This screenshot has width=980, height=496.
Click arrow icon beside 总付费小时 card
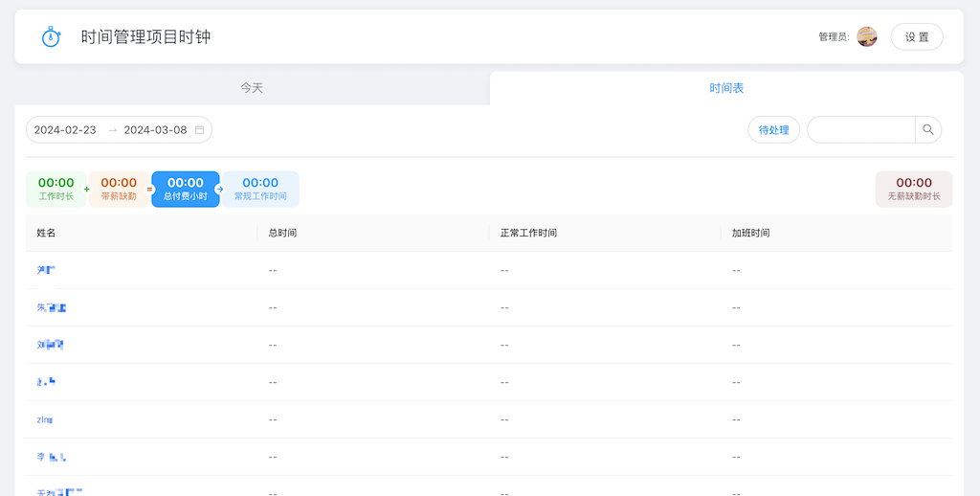[219, 189]
